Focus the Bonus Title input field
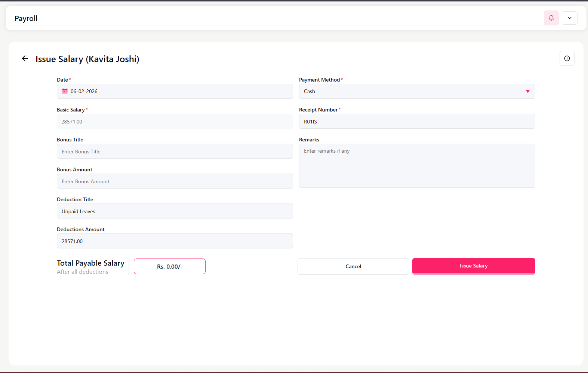Viewport: 588px width, 373px height. pyautogui.click(x=175, y=152)
